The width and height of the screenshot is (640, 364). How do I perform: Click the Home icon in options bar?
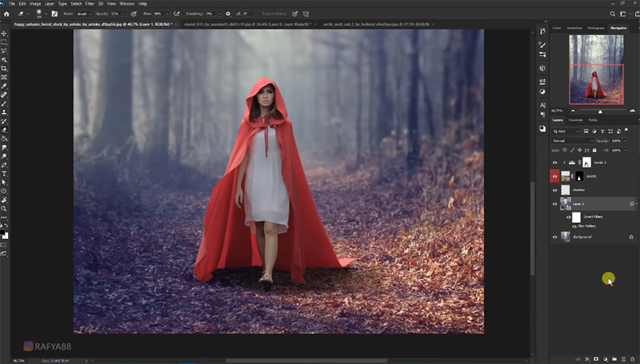6,14
